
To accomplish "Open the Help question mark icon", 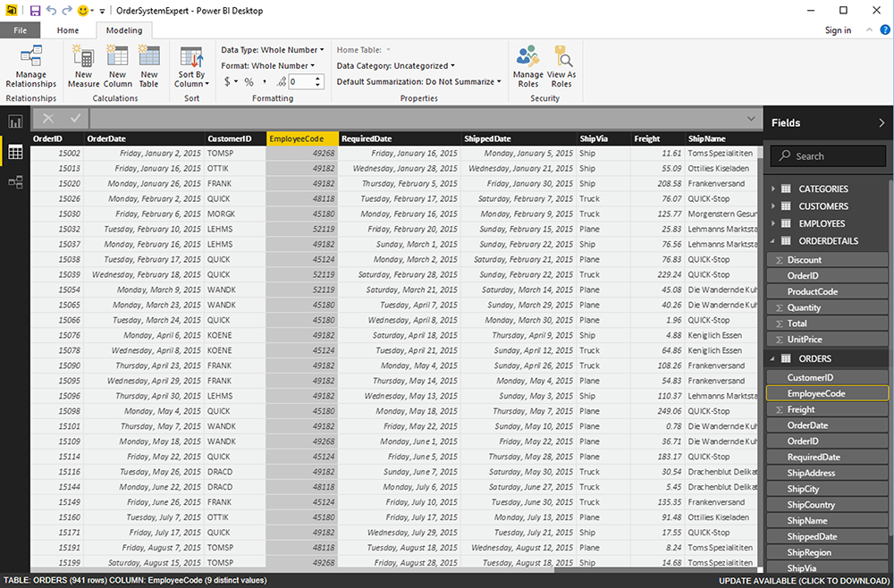I will pos(884,30).
